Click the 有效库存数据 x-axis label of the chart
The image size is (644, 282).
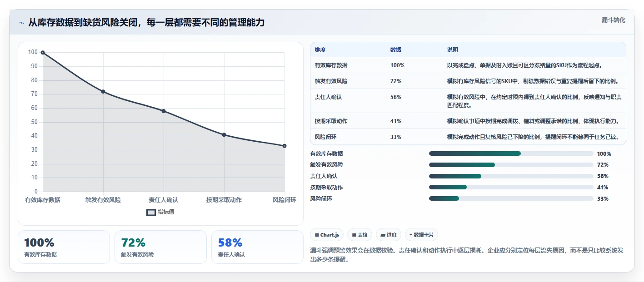(43, 200)
